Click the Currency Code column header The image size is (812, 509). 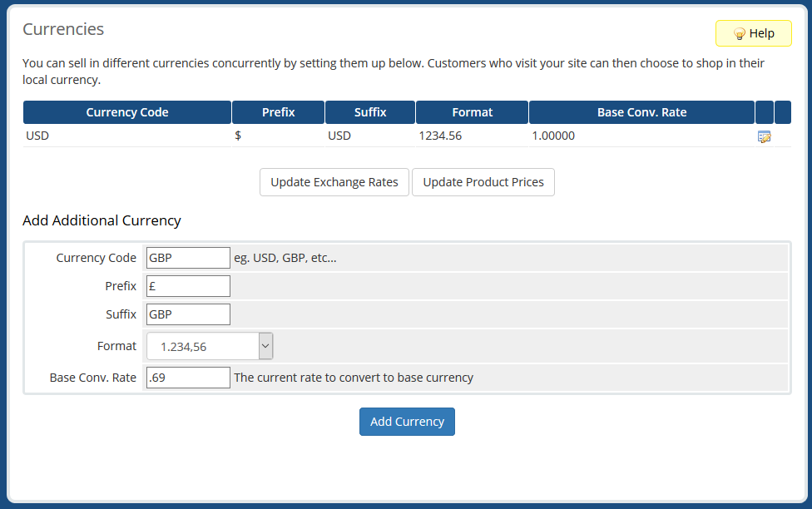[127, 112]
